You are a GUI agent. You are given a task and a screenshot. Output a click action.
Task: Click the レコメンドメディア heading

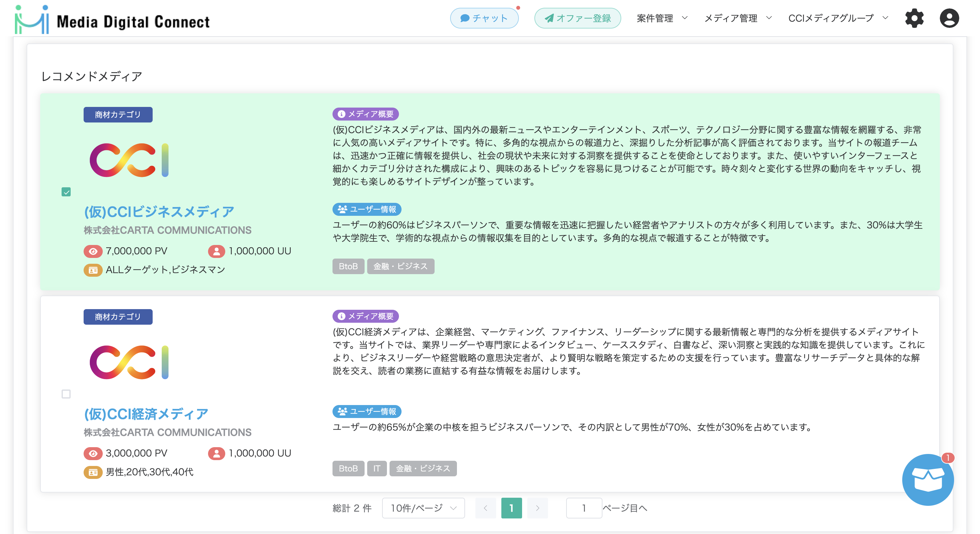point(92,76)
